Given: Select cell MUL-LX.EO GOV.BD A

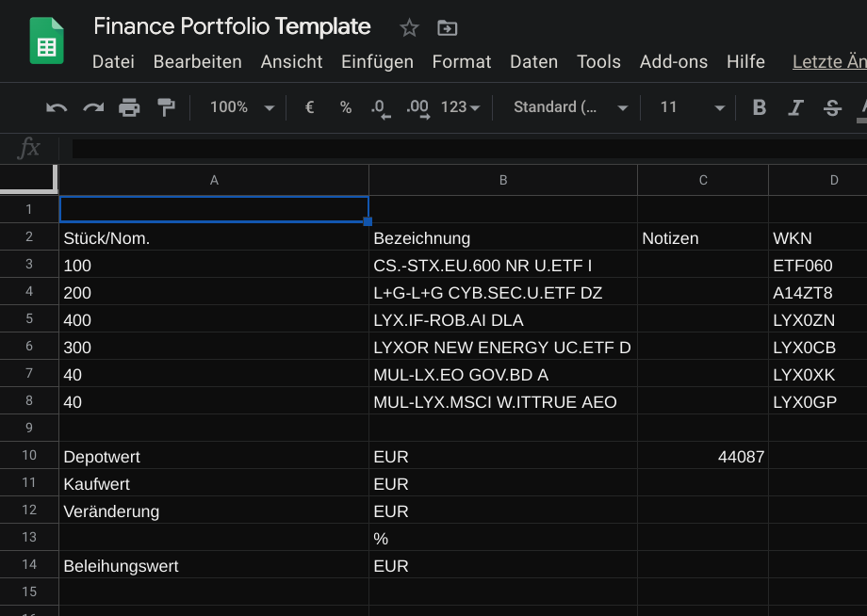Looking at the screenshot, I should click(503, 375).
